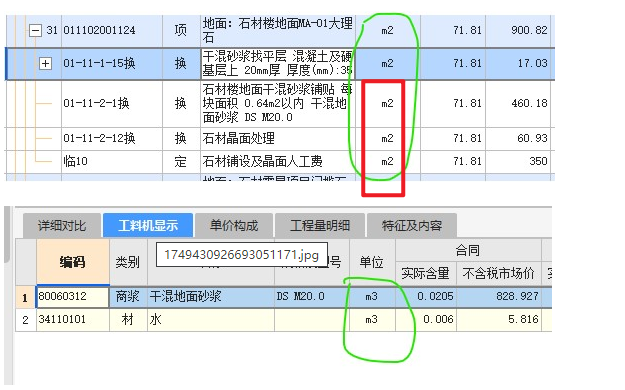
Task: Click content value 0.0205
Action: pyautogui.click(x=435, y=297)
